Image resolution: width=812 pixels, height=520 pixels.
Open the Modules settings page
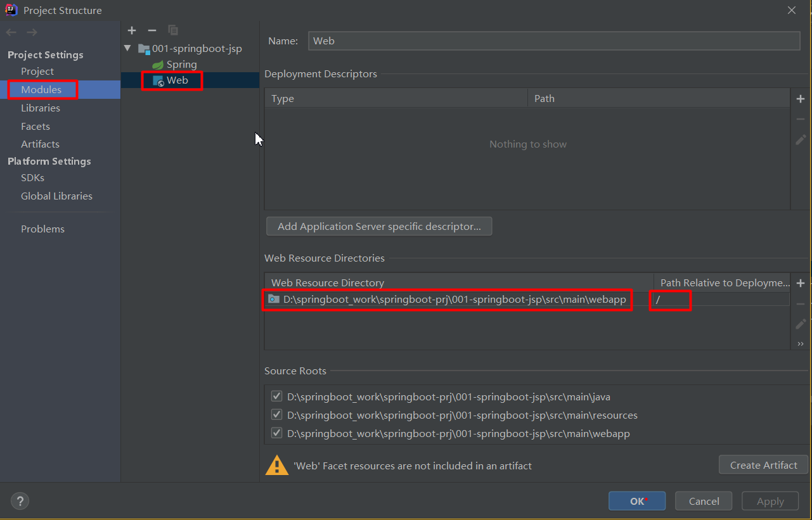(x=41, y=89)
